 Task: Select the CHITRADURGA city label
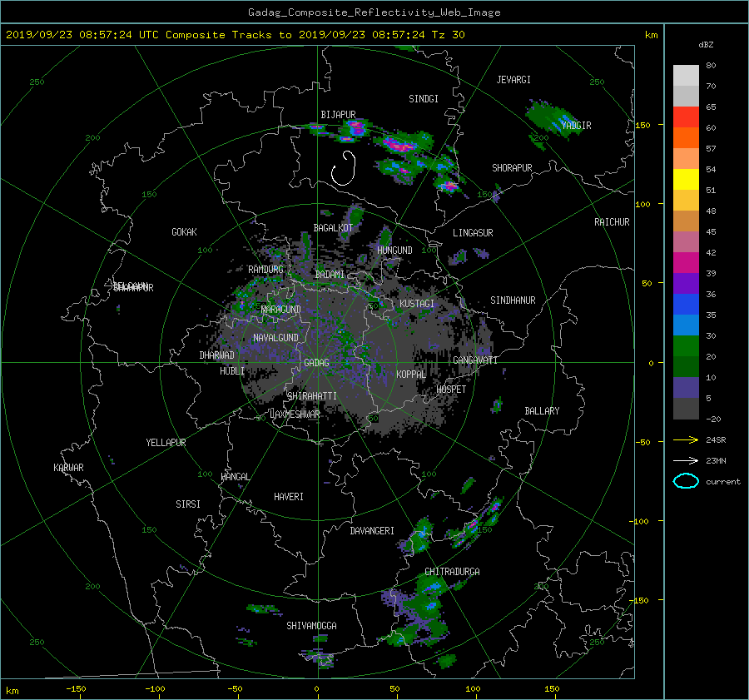(x=453, y=572)
